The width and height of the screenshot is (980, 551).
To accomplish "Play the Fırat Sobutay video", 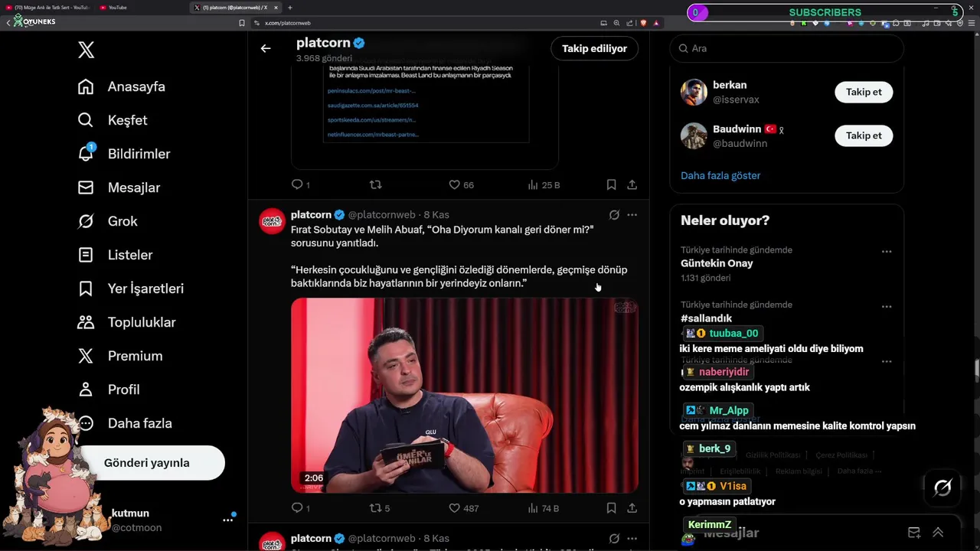I will click(x=464, y=396).
